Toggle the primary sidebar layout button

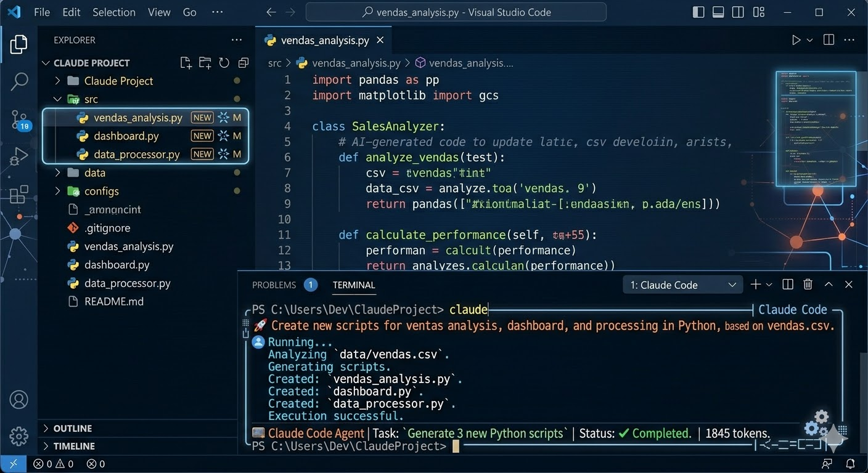coord(698,12)
